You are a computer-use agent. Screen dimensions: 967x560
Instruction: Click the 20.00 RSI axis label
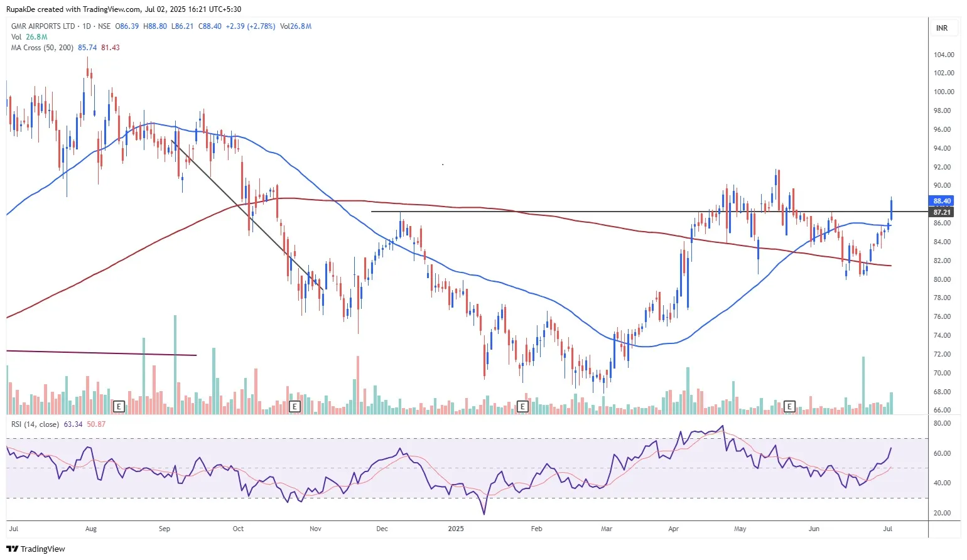coord(942,513)
